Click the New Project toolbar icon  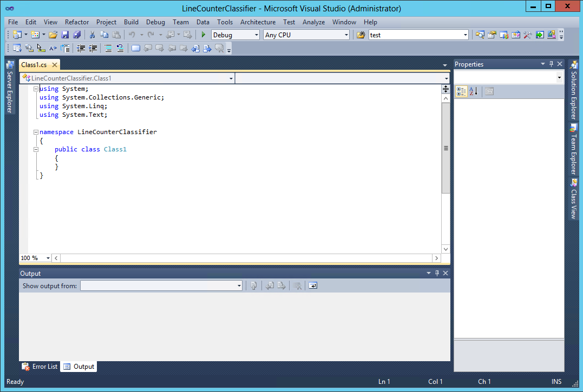[x=17, y=34]
